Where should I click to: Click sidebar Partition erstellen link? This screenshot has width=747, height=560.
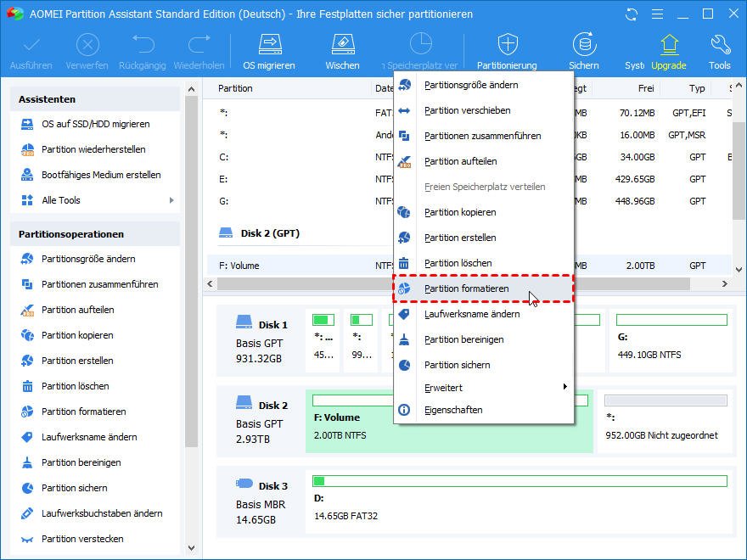(x=77, y=361)
